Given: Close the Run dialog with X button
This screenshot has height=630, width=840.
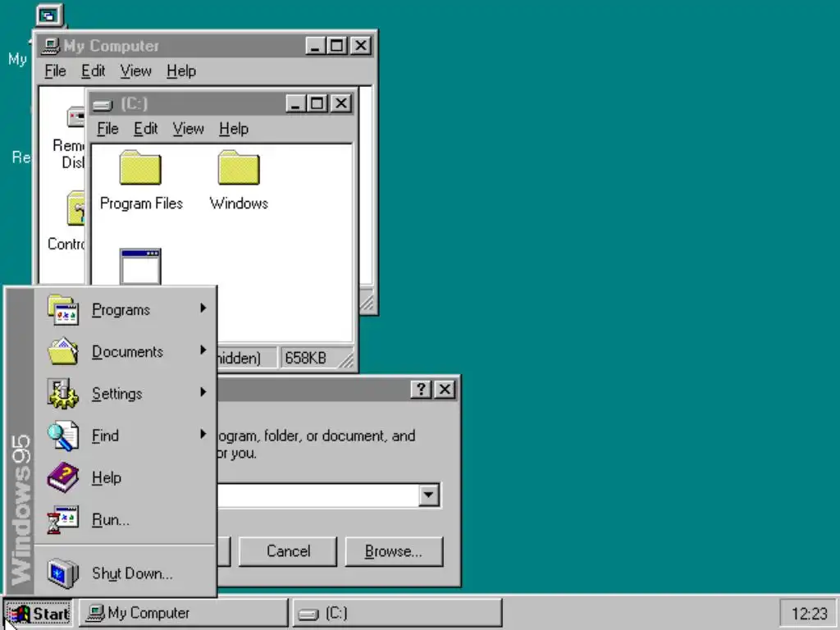Looking at the screenshot, I should tap(445, 389).
